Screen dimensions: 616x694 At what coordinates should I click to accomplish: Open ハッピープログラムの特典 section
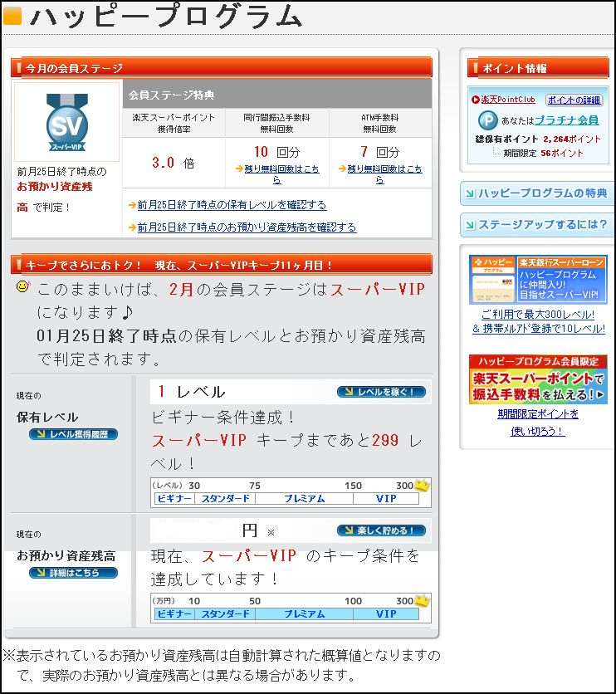(x=537, y=193)
